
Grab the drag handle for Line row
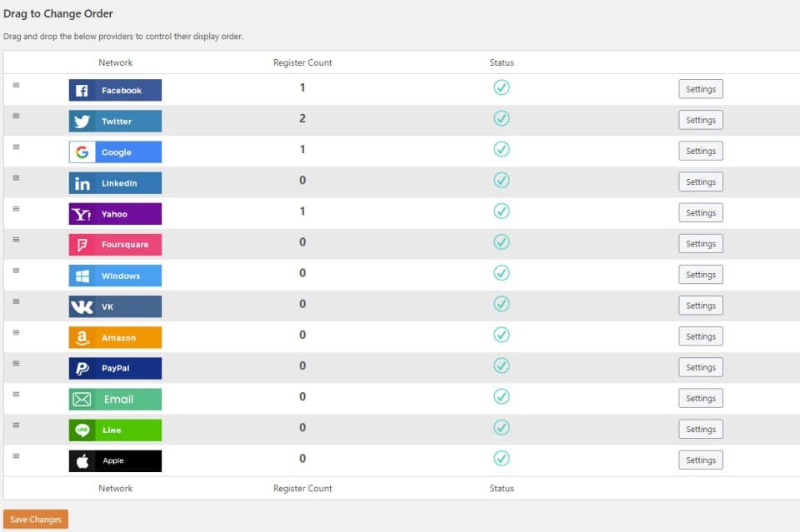[x=17, y=425]
